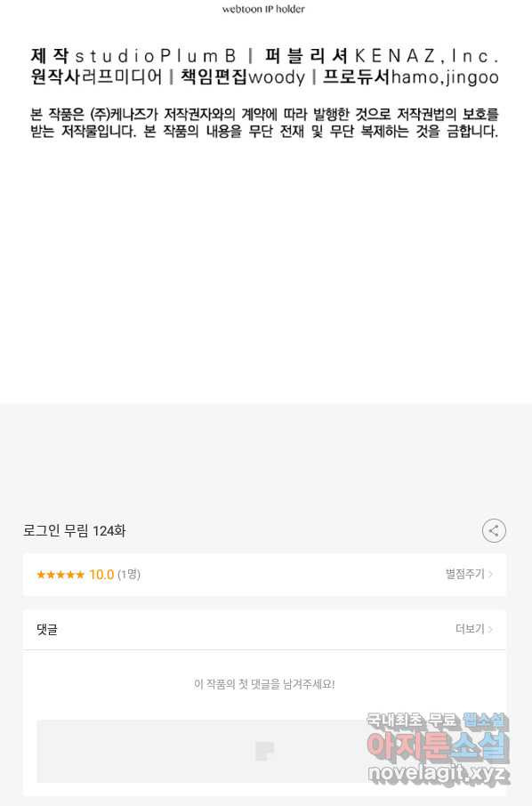The image size is (532, 806).
Task: Expand the chevron next to 별점주기
Action: pyautogui.click(x=490, y=574)
